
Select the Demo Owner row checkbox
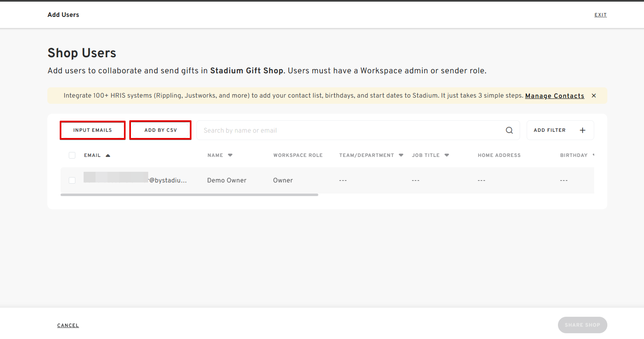click(x=72, y=180)
